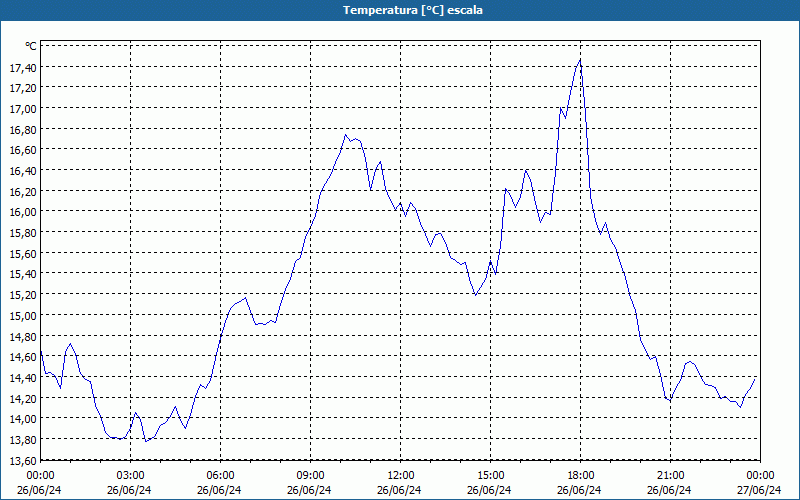The image size is (800, 500).
Task: Select the 16,40 y-axis value
Action: (23, 170)
